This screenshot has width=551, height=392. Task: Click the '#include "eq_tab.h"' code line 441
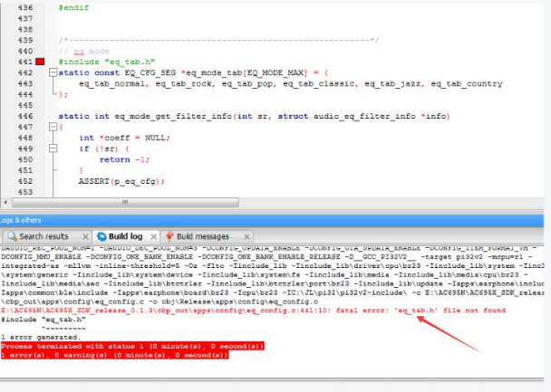[x=107, y=62]
